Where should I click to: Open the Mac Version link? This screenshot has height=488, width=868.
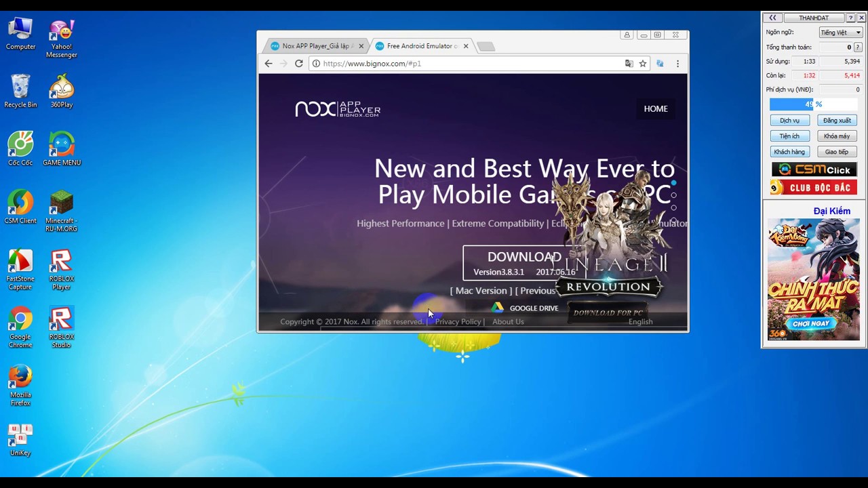coord(481,291)
